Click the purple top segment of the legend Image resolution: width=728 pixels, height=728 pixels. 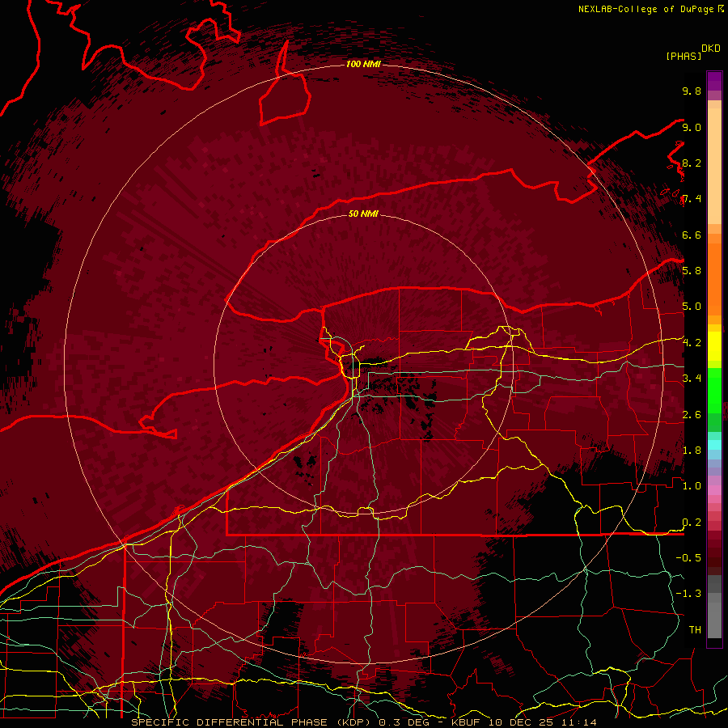point(714,81)
